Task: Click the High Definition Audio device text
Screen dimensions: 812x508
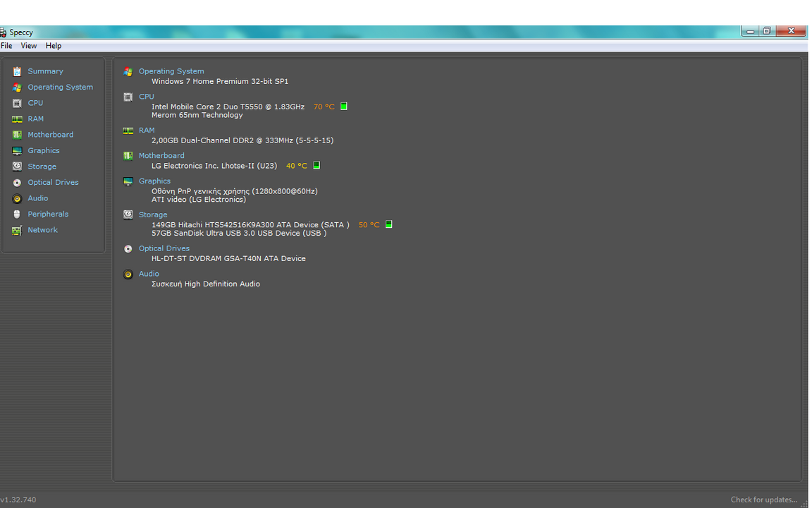Action: tap(206, 284)
